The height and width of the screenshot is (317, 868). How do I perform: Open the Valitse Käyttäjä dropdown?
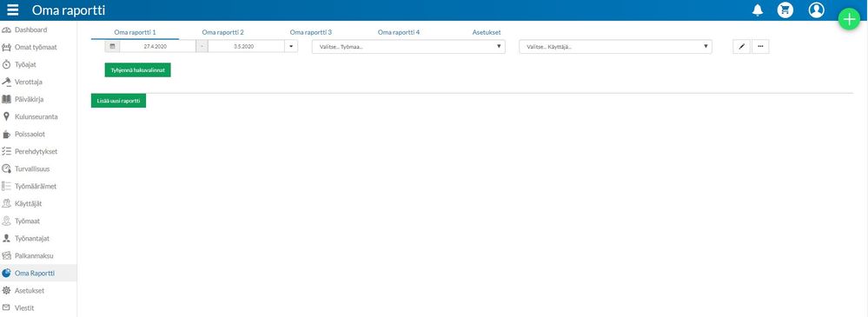pos(615,47)
